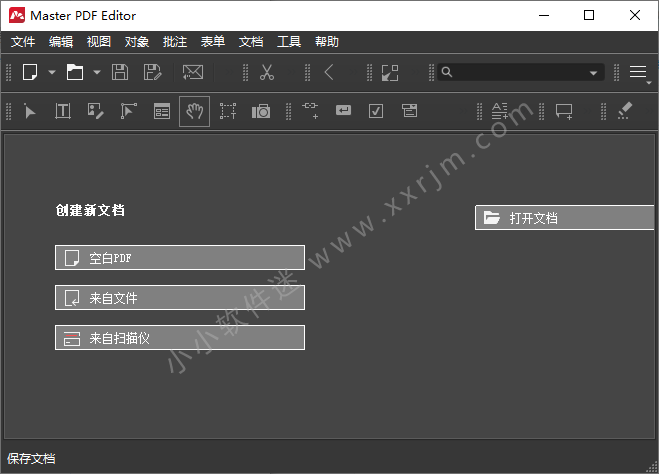The height and width of the screenshot is (474, 659).
Task: Click the Save As icon with pencil
Action: [x=152, y=72]
